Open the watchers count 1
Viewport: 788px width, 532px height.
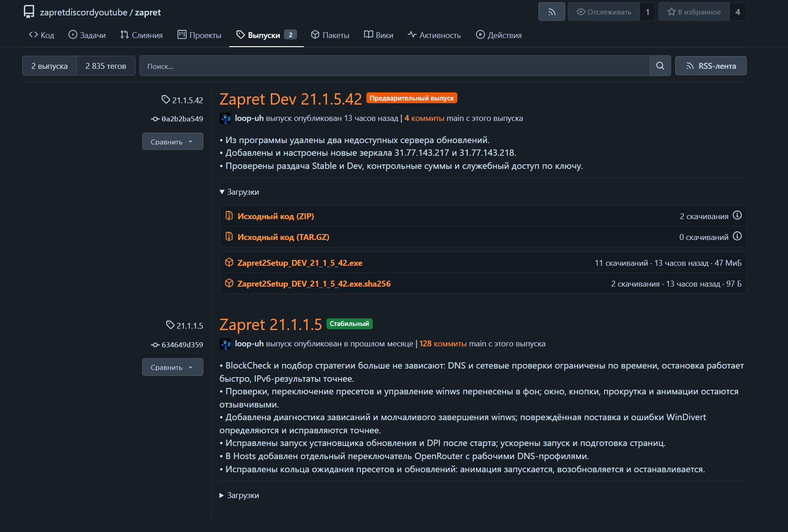pos(648,12)
